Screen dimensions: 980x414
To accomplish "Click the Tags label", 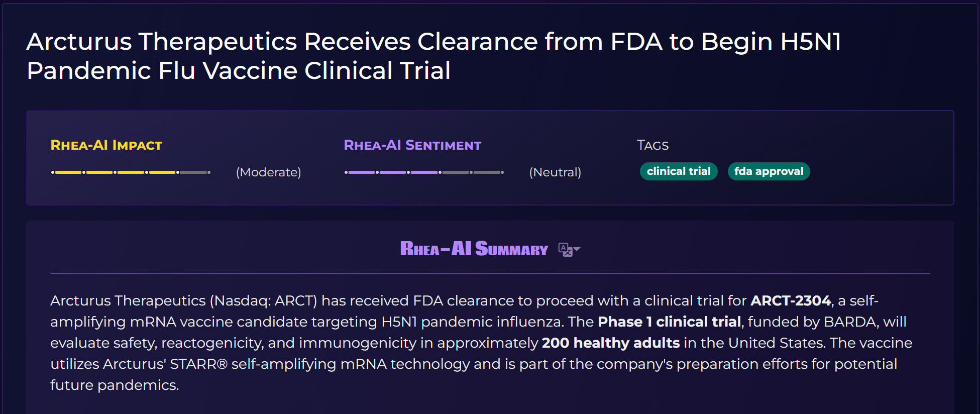I will click(x=652, y=145).
